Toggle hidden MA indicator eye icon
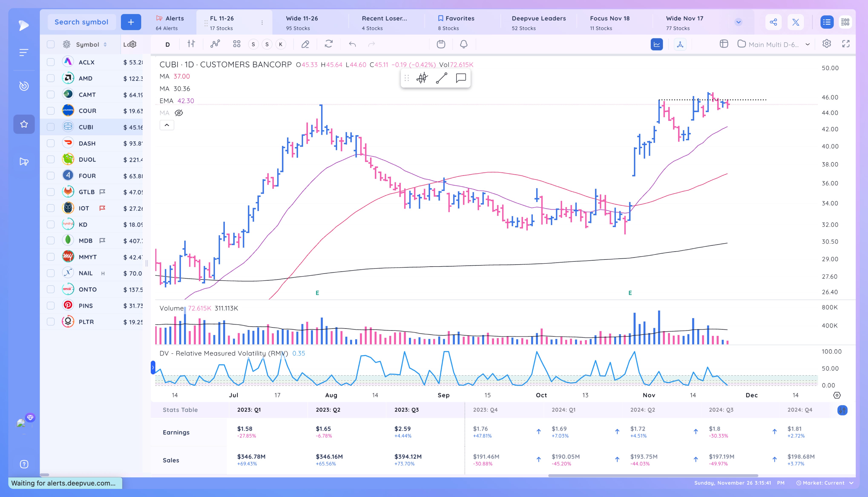Viewport: 868px width, 497px height. click(x=179, y=113)
